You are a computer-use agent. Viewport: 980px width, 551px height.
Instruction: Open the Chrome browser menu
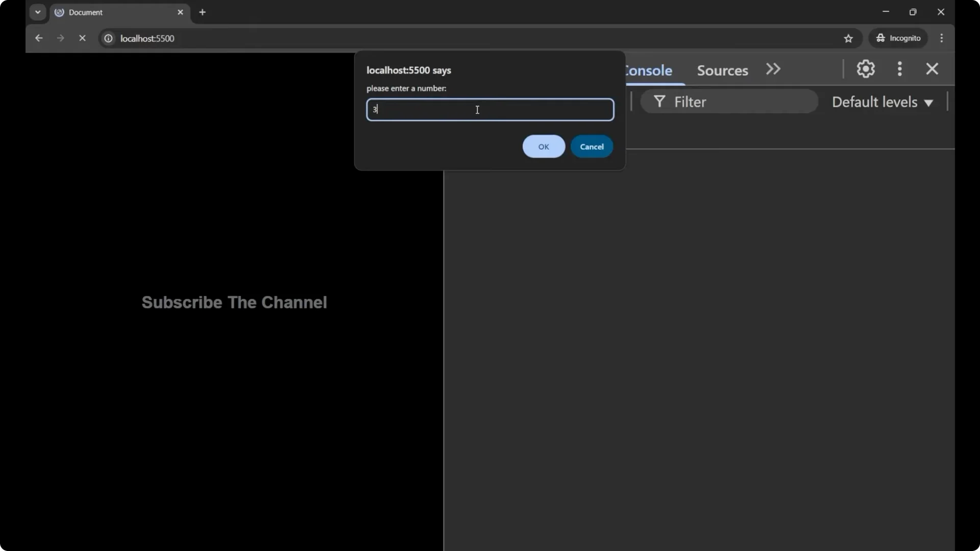pyautogui.click(x=942, y=38)
